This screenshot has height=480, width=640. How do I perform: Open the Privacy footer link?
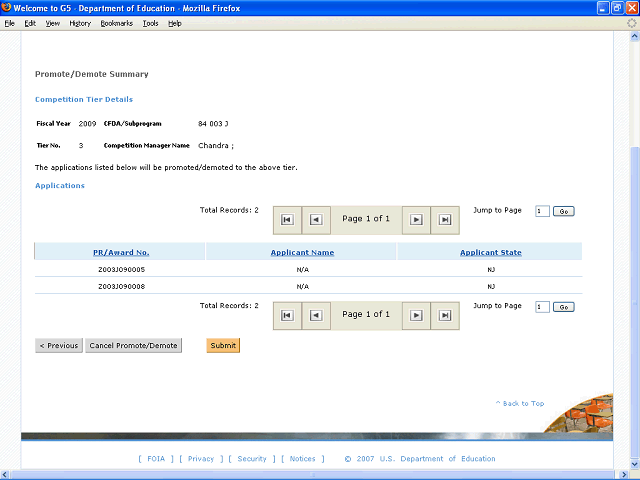[201, 459]
